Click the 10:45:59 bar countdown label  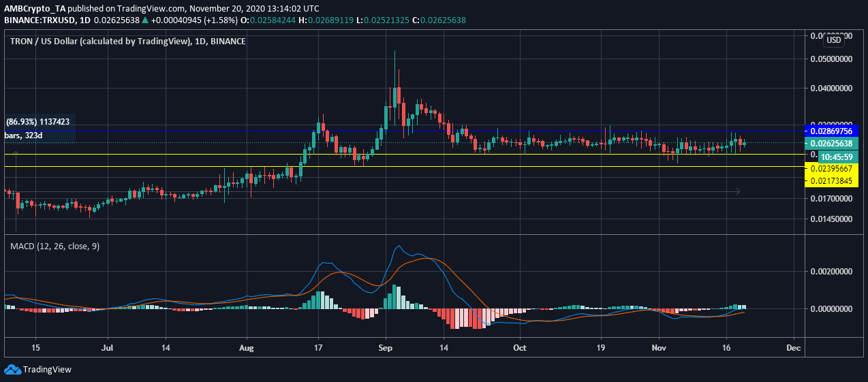[x=828, y=156]
